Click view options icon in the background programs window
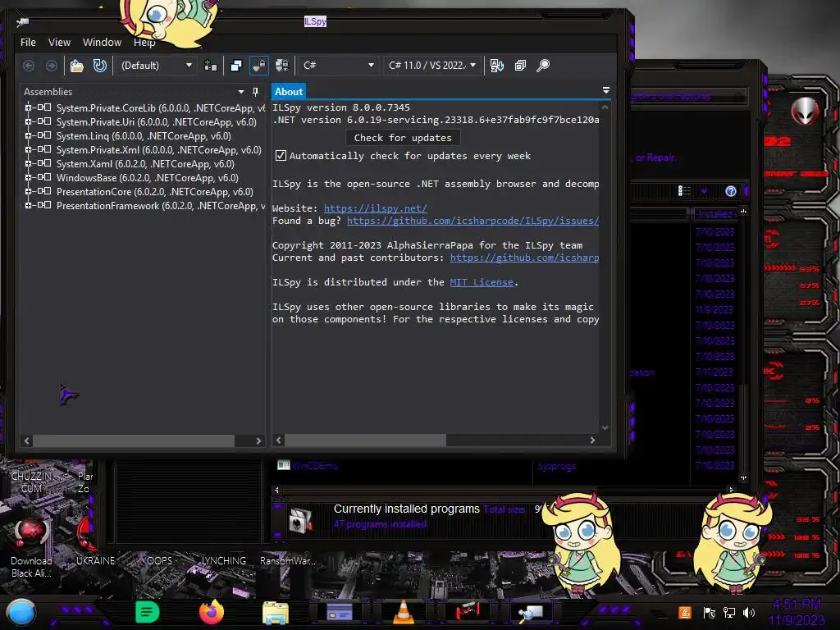 (685, 190)
